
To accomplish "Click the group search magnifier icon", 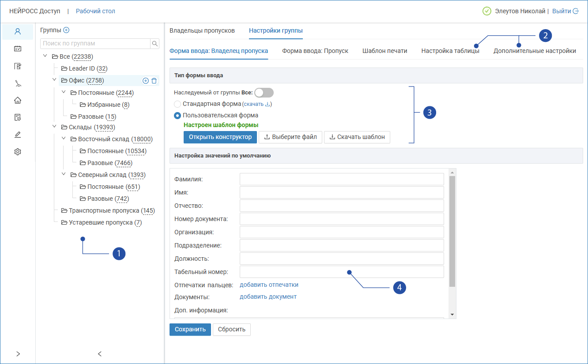I will 155,44.
